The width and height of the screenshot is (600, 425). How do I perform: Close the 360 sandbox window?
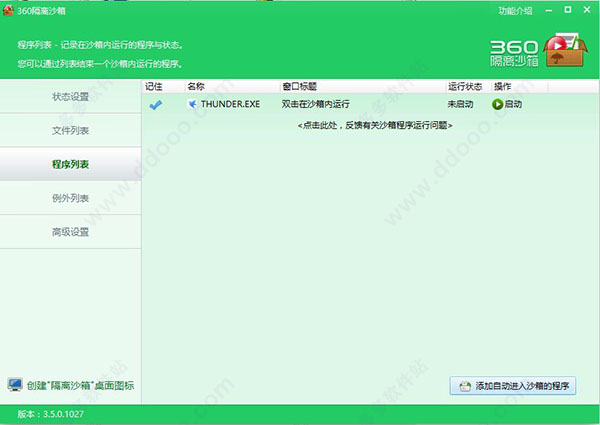tap(587, 10)
